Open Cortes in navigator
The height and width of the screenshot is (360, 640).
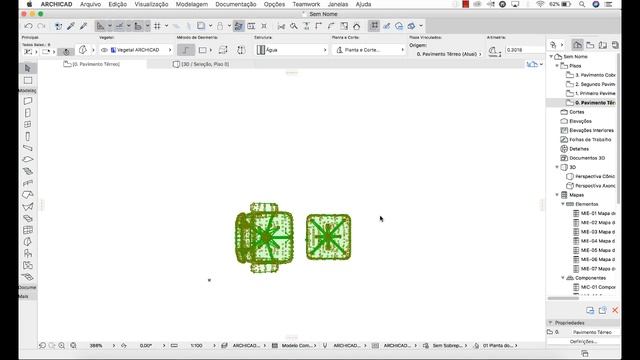point(572,112)
